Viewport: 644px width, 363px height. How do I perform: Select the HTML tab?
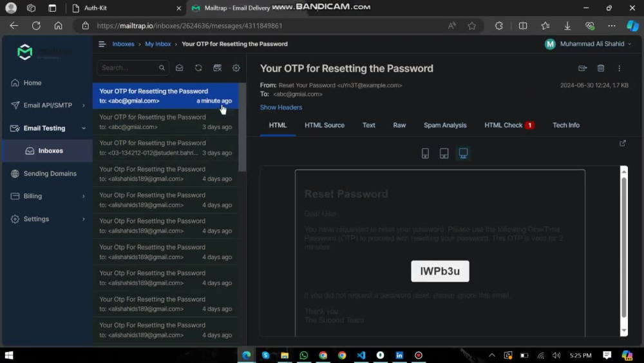tap(278, 125)
